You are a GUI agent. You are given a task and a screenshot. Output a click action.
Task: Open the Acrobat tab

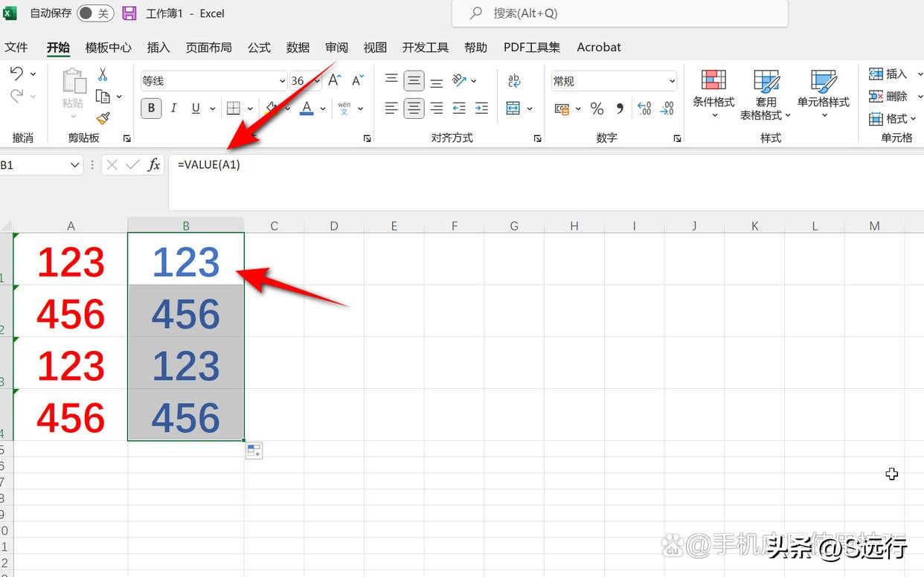click(x=599, y=47)
